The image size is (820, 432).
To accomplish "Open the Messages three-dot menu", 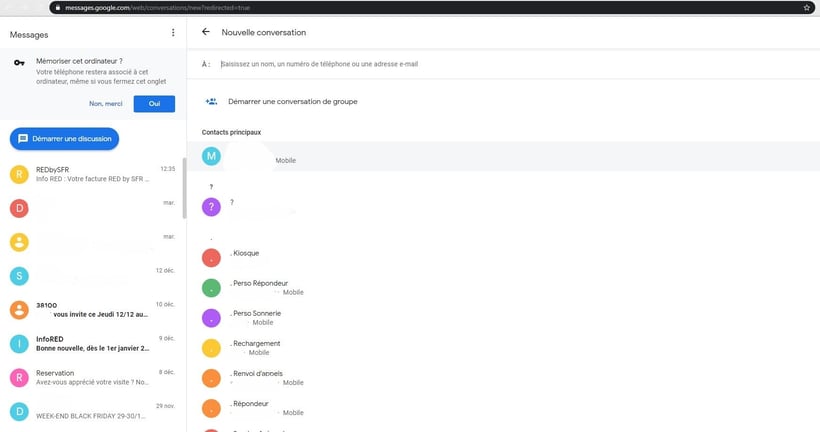I will click(173, 32).
